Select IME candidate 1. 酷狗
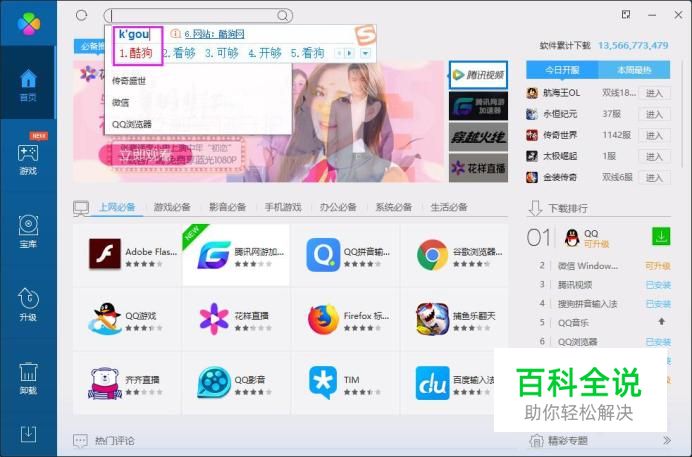This screenshot has height=457, width=692. tap(136, 53)
